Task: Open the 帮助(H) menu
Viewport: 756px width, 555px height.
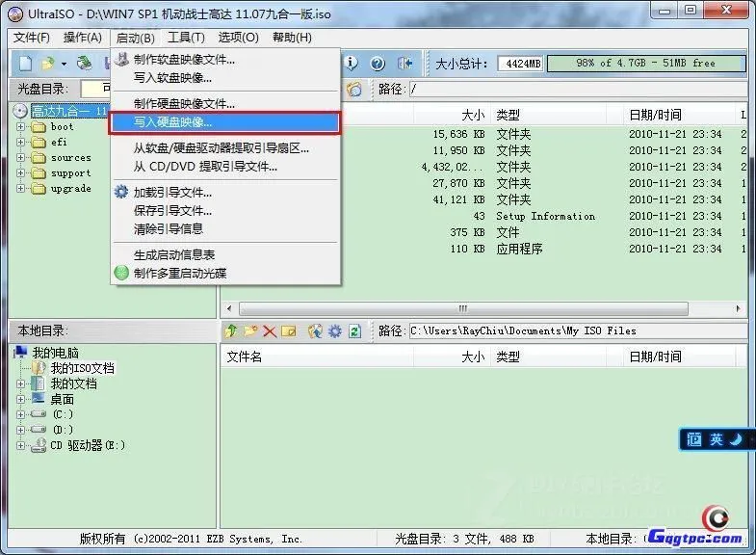Action: tap(292, 38)
